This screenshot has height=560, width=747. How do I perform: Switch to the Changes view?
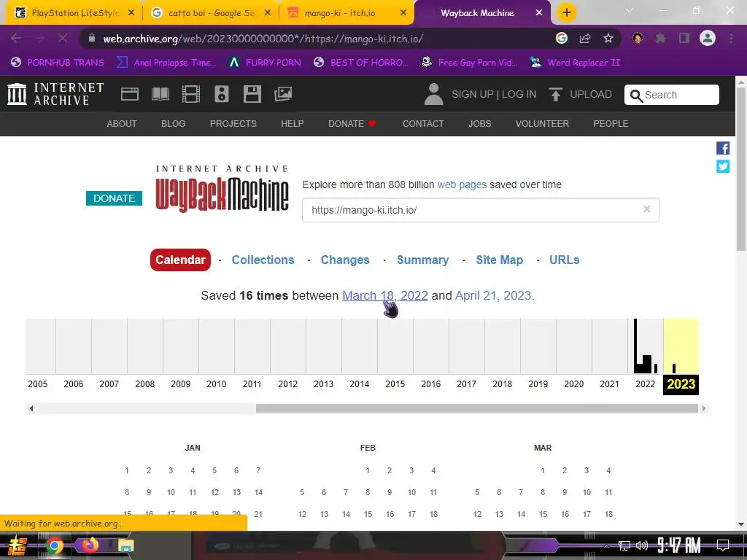tap(345, 260)
